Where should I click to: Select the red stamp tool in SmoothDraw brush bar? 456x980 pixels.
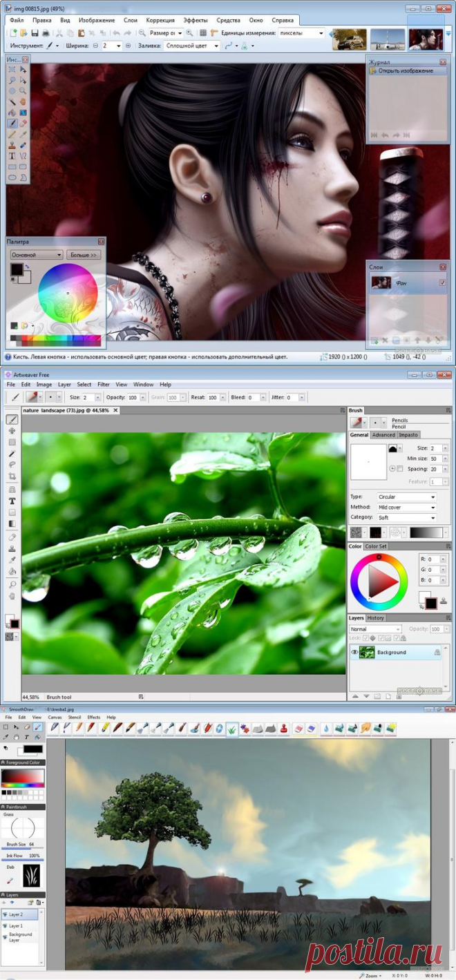pos(284,728)
